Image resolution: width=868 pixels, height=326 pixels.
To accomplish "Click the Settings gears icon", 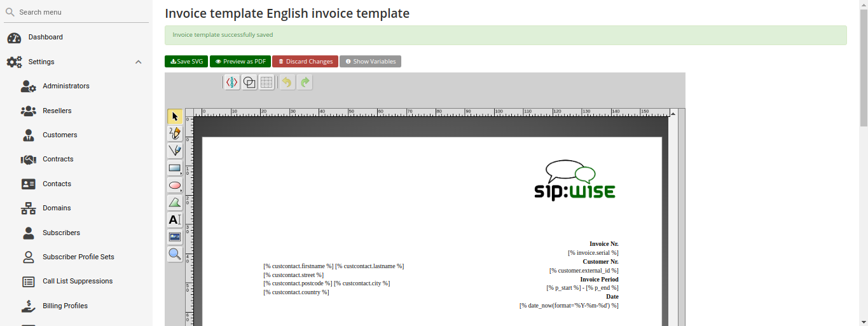I will [14, 62].
